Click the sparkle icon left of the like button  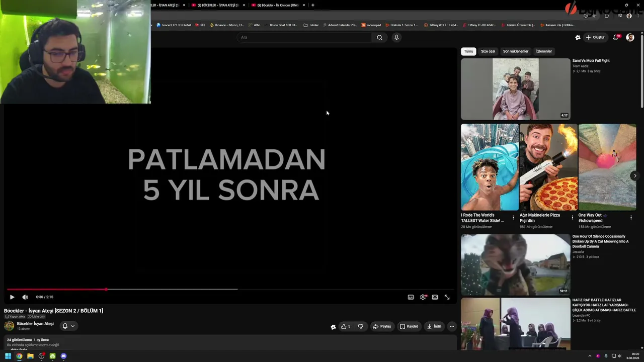pos(333,327)
